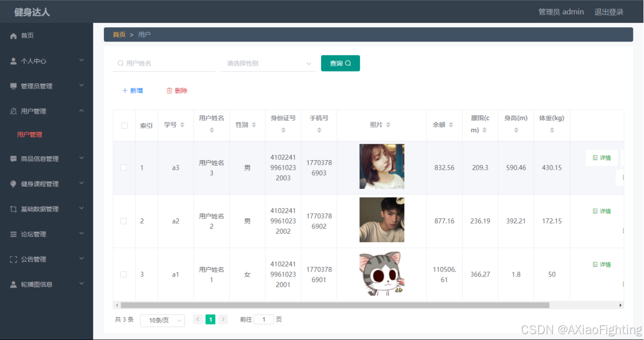Sort by 学号 using its sort arrows
Viewport: 644px width, 340px height.
182,125
